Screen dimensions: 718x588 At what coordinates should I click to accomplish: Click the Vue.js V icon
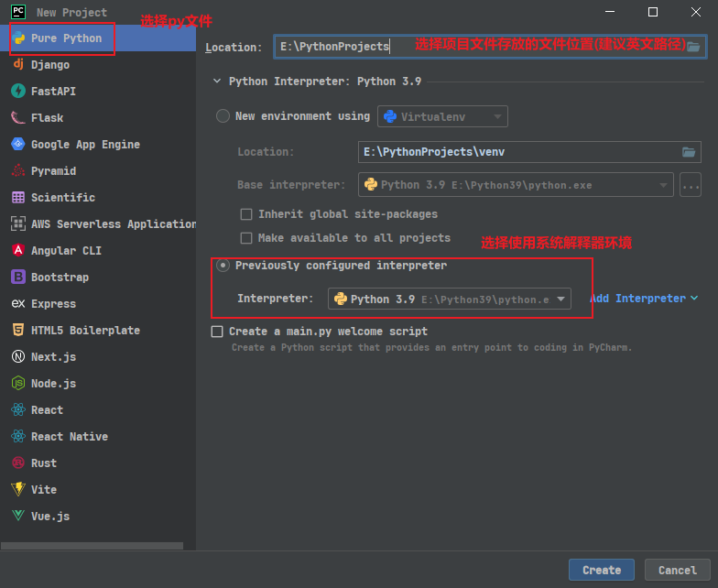click(18, 516)
